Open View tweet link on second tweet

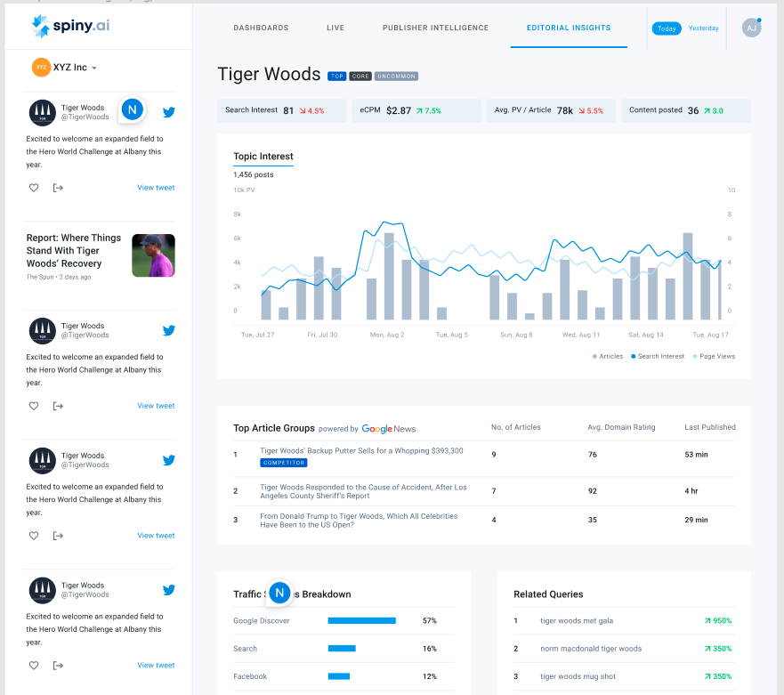click(x=156, y=406)
